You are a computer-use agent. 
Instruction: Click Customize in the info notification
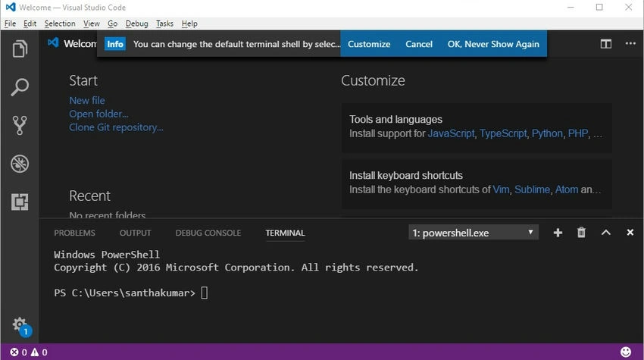point(369,44)
